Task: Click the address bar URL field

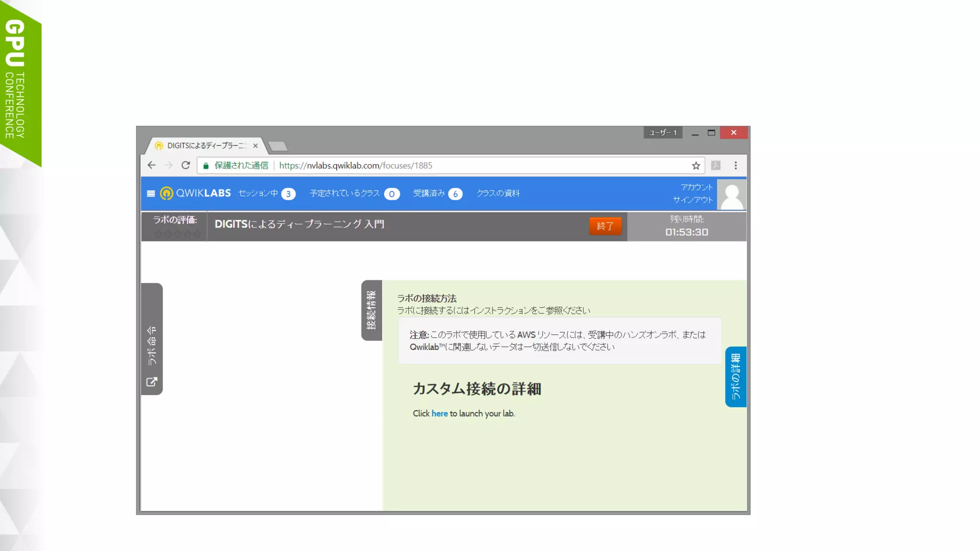Action: tap(450, 165)
